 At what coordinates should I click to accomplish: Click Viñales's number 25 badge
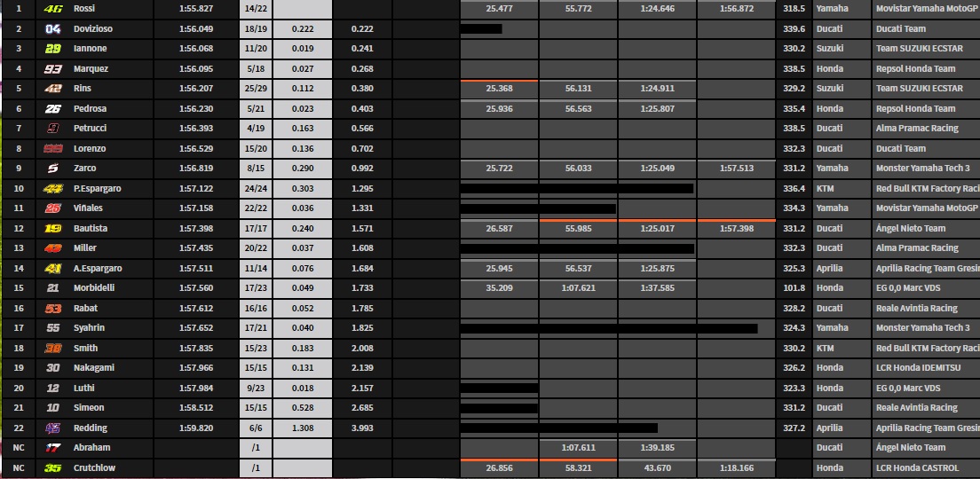(52, 208)
